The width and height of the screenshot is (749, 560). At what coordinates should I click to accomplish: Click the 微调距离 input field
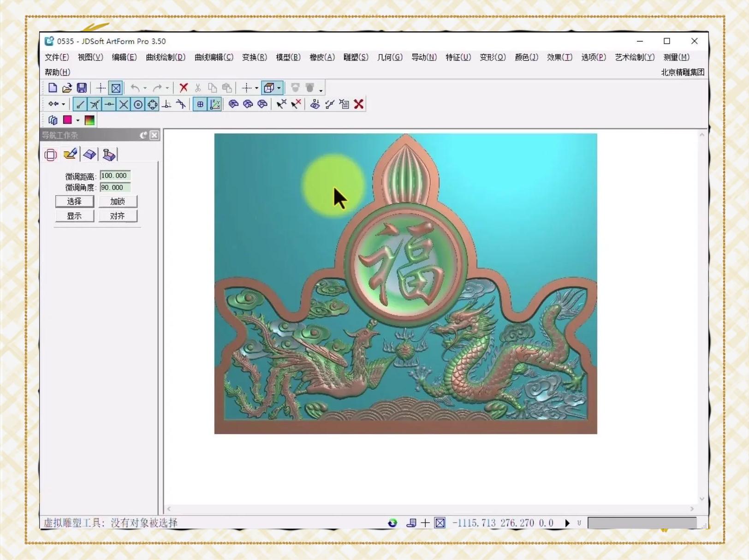coord(115,176)
